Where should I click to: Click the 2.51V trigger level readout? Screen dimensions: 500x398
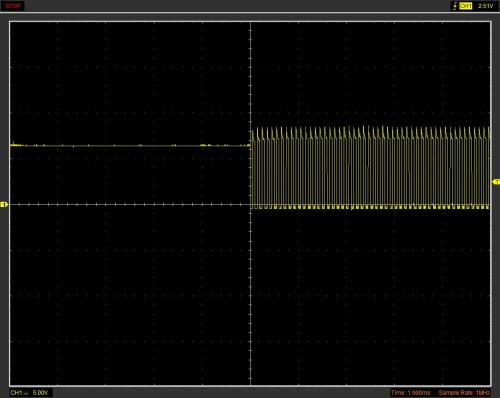(x=486, y=6)
